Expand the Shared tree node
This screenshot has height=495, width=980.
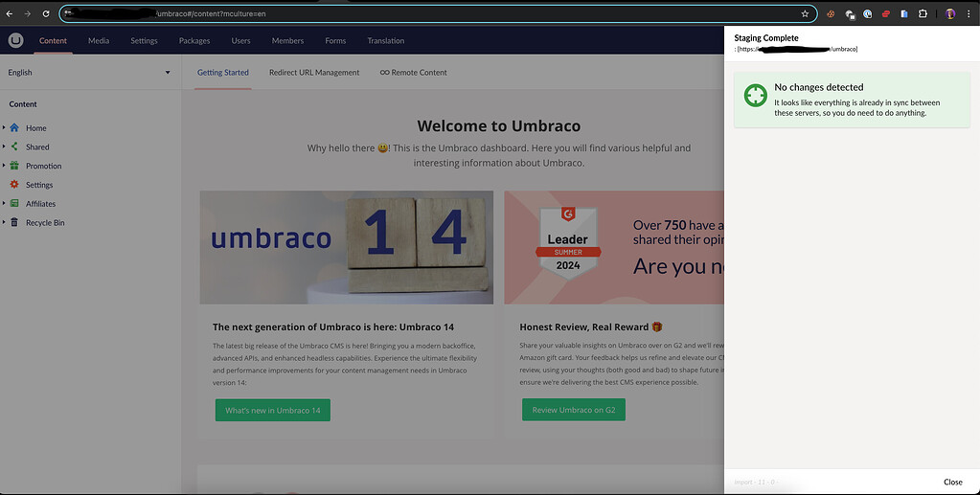[4, 146]
